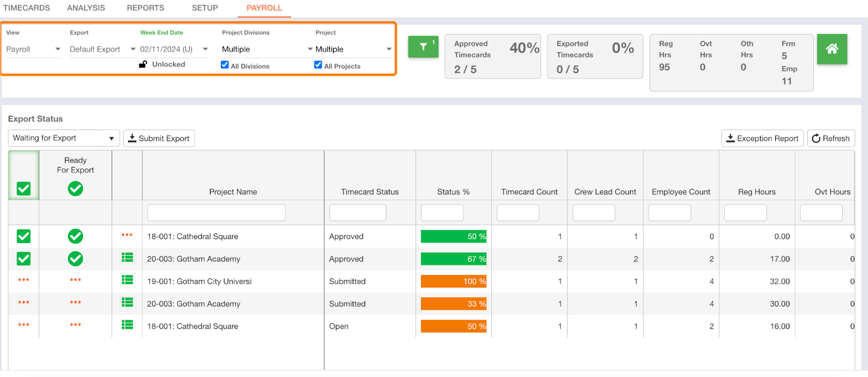Click first orange dots in submitted Gotham Academy row

(24, 302)
